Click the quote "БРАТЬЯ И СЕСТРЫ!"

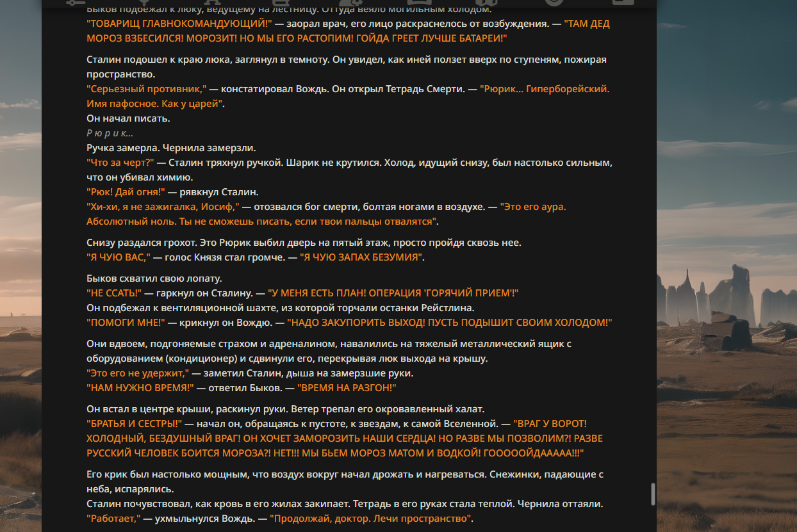click(x=135, y=424)
